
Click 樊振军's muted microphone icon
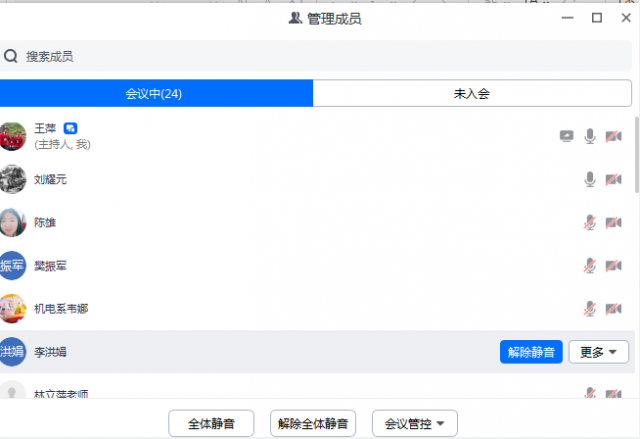click(x=590, y=265)
